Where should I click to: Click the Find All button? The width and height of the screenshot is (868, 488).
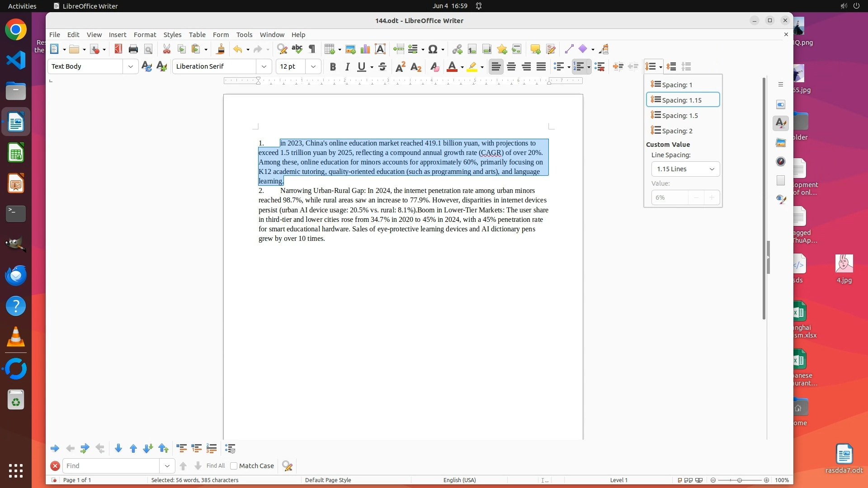pos(215,466)
